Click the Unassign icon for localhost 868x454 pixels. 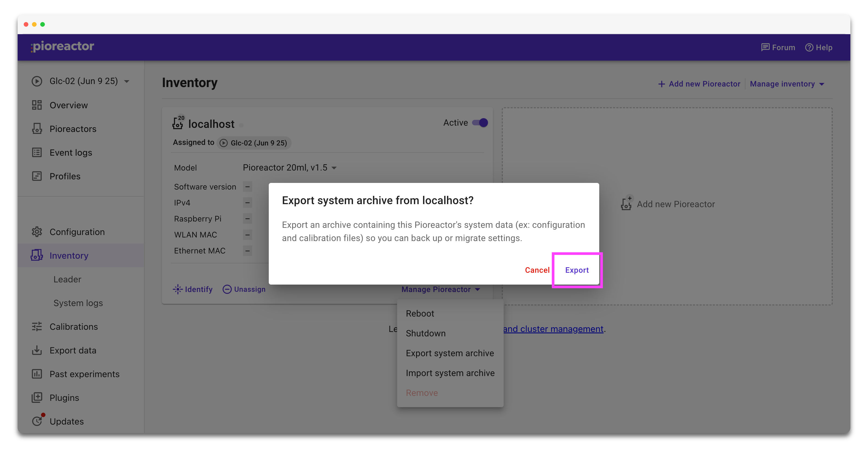(x=227, y=289)
